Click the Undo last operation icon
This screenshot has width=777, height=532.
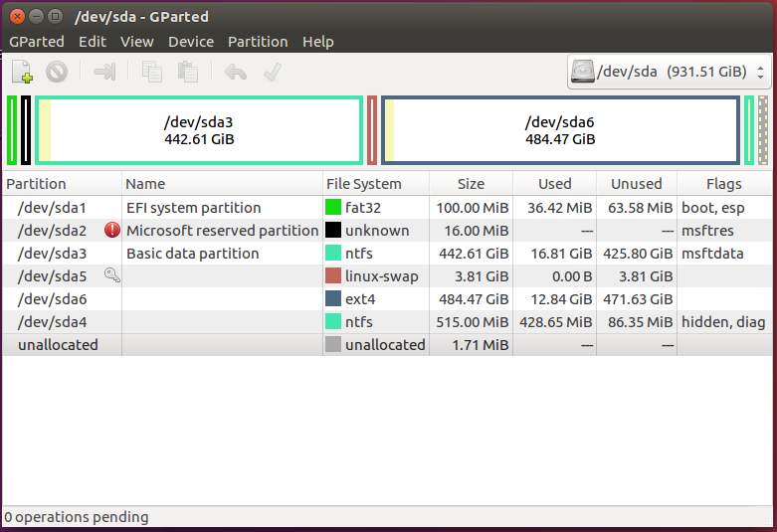click(x=236, y=73)
